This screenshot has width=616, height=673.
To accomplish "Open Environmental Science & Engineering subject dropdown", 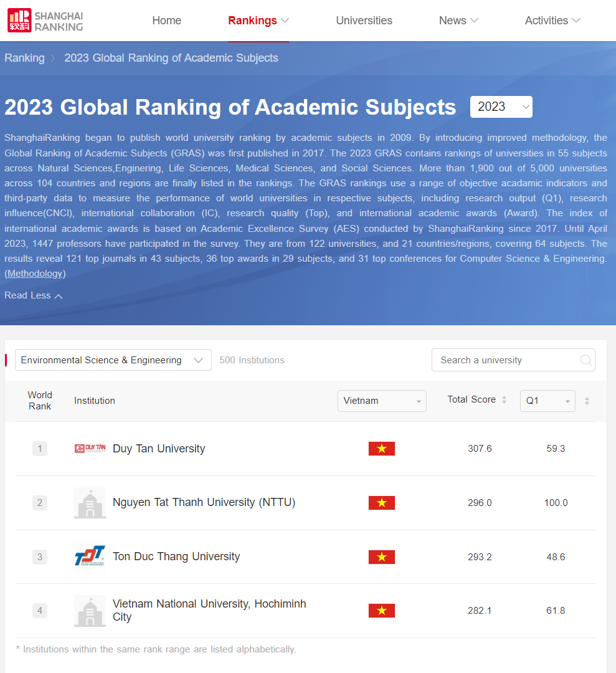I will [113, 360].
